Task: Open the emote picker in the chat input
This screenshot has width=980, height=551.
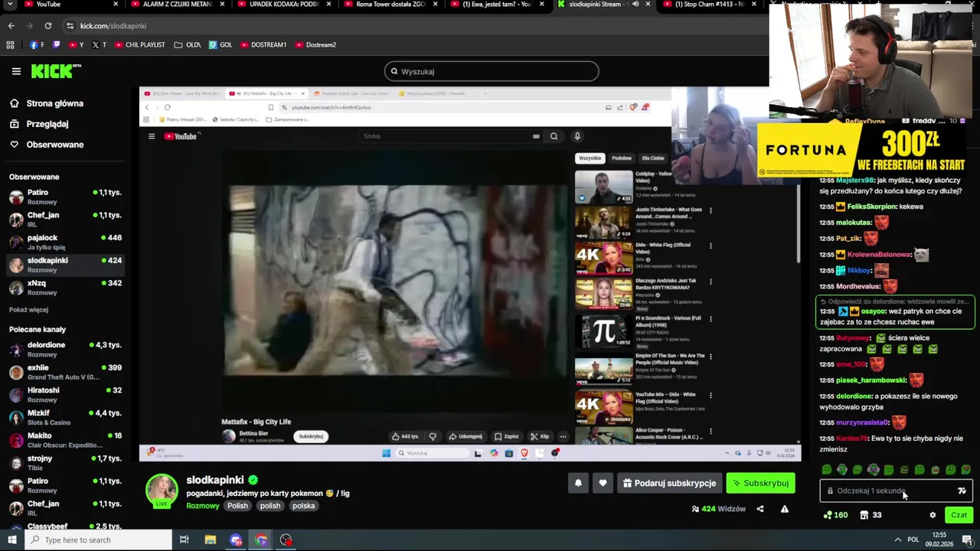Action: pyautogui.click(x=962, y=491)
